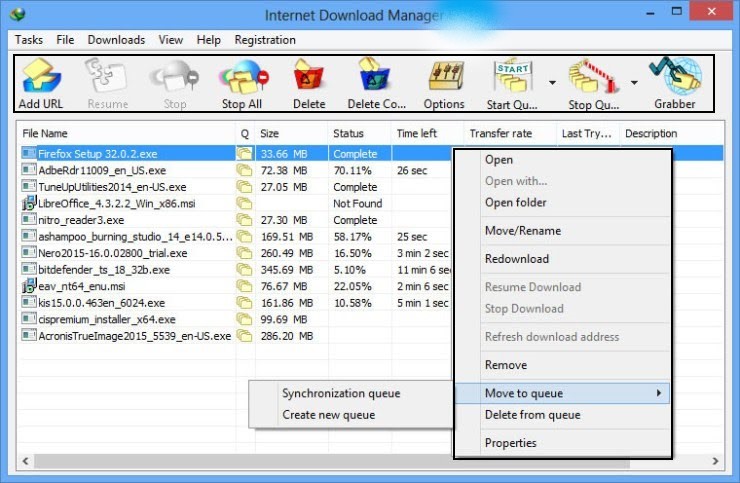
Task: Open the Downloads menu
Action: (x=116, y=40)
